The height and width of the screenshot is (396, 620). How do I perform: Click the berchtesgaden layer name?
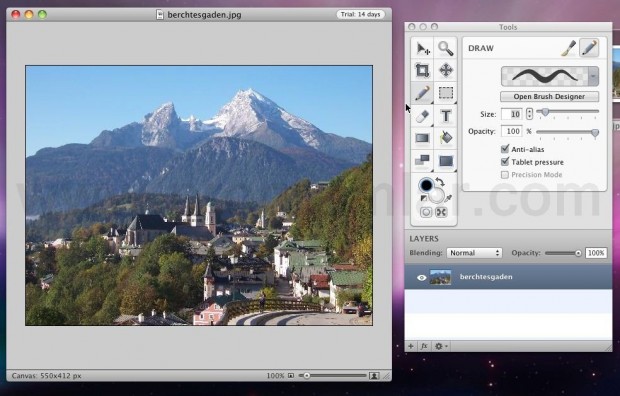coord(486,277)
